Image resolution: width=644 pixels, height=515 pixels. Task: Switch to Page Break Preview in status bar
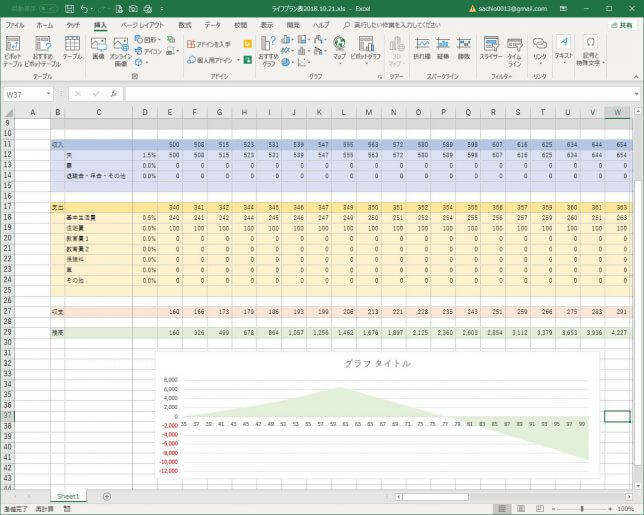[x=540, y=509]
